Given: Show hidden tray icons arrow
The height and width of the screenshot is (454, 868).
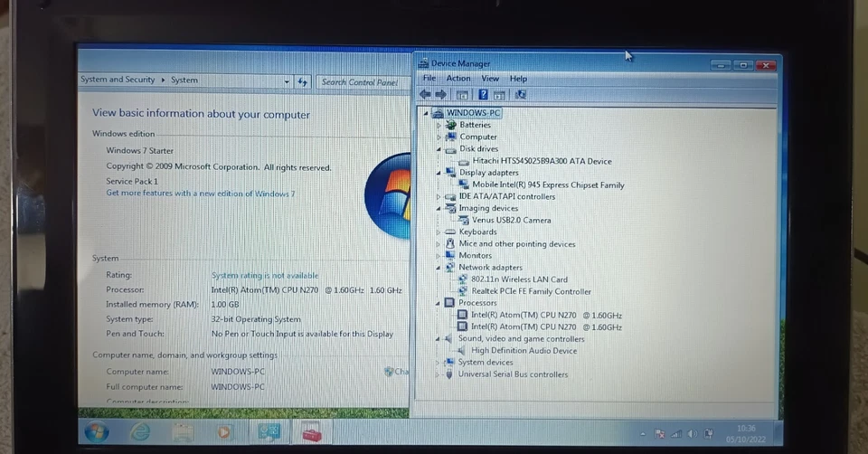Looking at the screenshot, I should tap(642, 434).
